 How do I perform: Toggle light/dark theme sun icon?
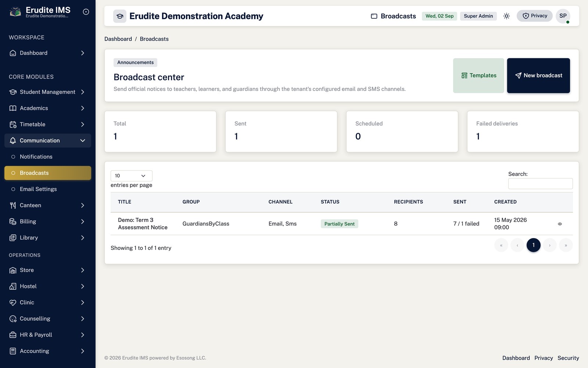point(506,16)
